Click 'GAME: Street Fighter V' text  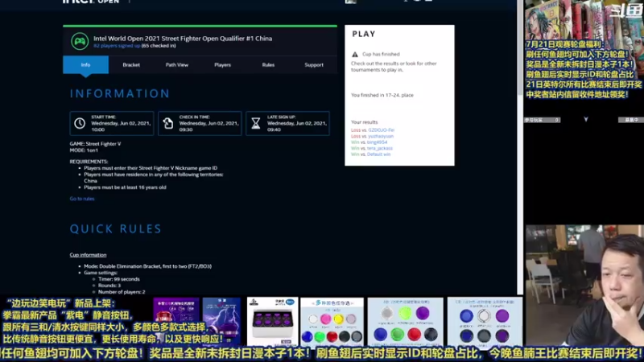click(95, 144)
